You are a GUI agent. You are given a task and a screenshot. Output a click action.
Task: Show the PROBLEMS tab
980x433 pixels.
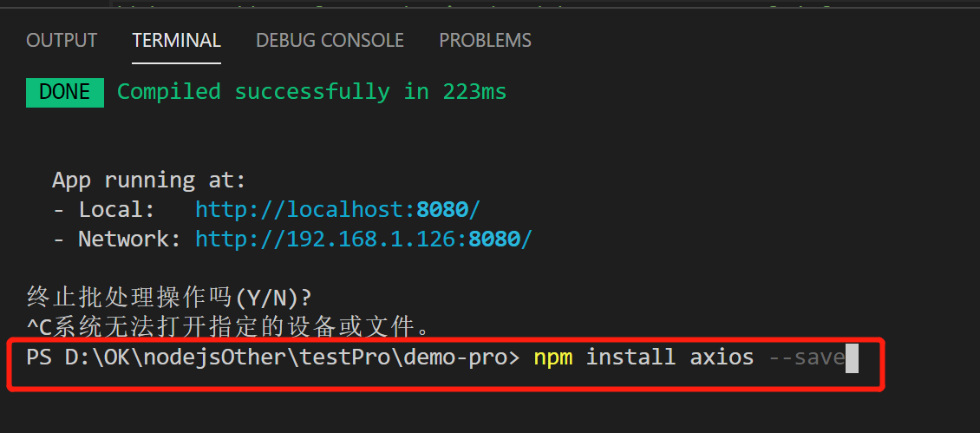coord(485,41)
